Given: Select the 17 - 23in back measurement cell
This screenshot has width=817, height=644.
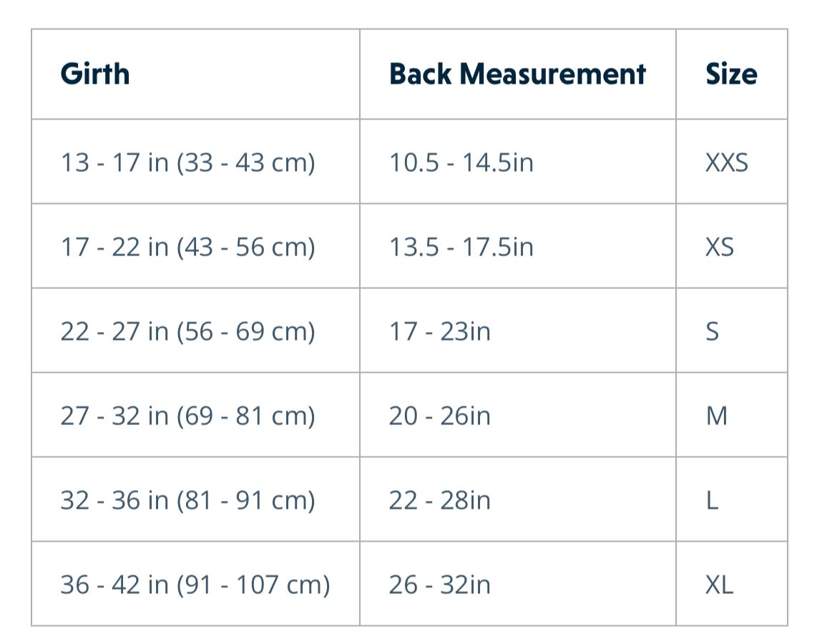Looking at the screenshot, I should coord(440,331).
